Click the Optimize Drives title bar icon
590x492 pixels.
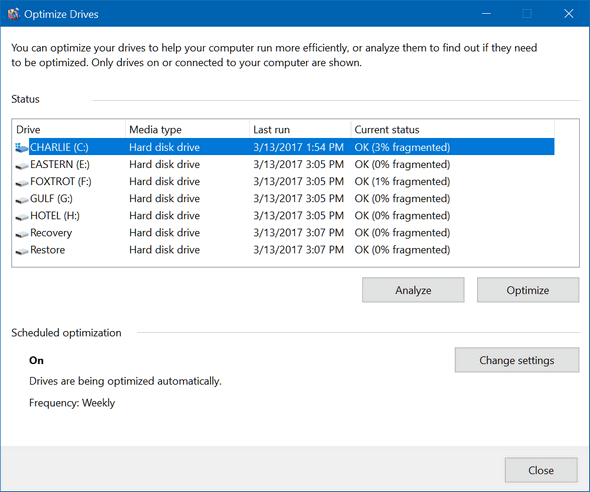(14, 14)
